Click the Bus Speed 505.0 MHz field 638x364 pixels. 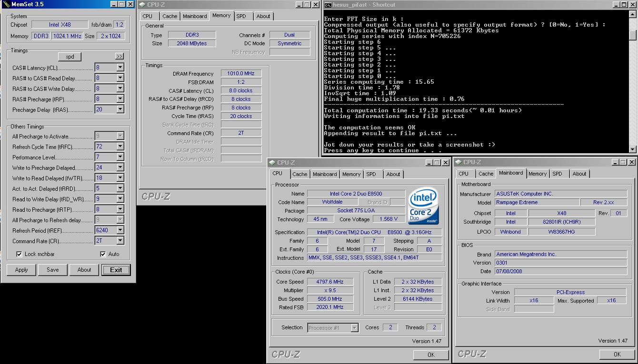(330, 299)
